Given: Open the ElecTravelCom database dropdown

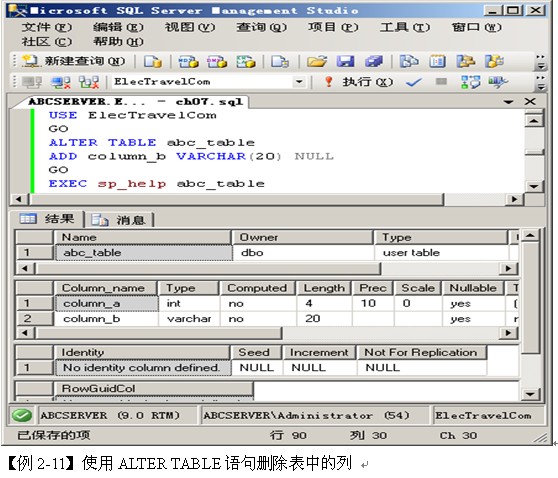Looking at the screenshot, I should point(299,82).
